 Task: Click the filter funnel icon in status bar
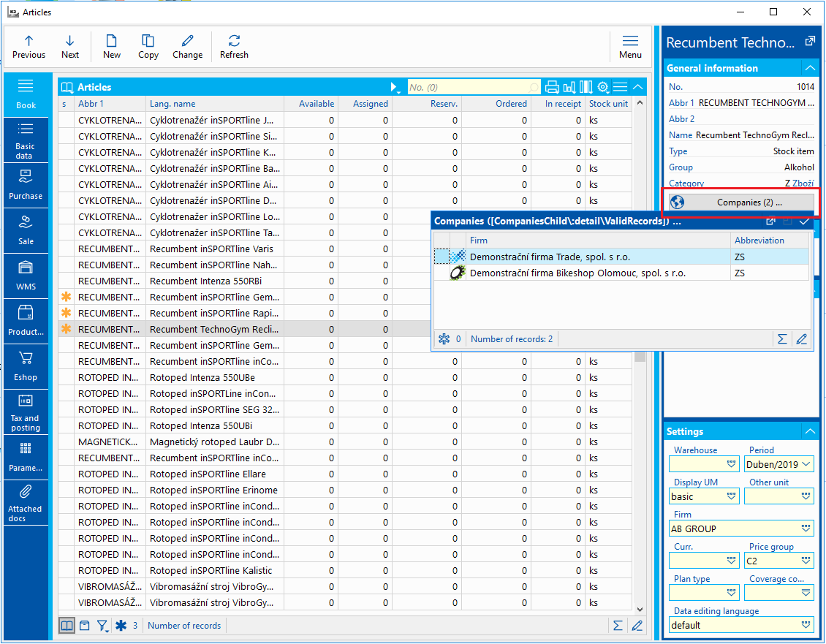102,626
